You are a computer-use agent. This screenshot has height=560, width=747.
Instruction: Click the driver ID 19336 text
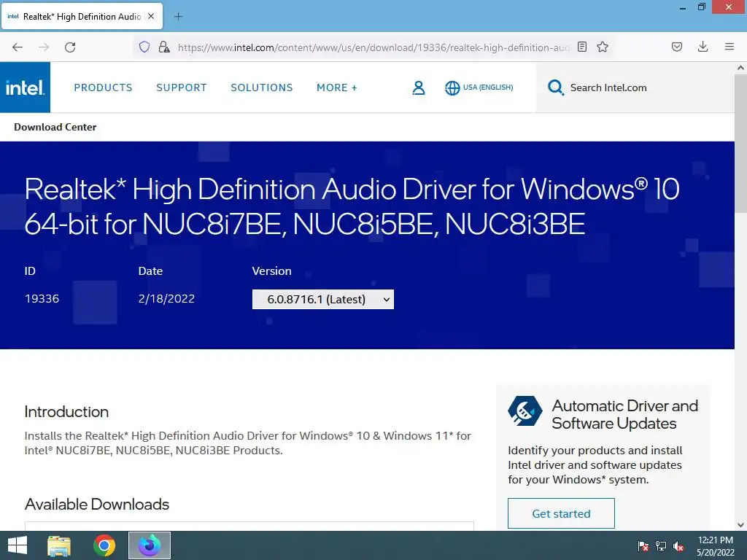pyautogui.click(x=42, y=298)
